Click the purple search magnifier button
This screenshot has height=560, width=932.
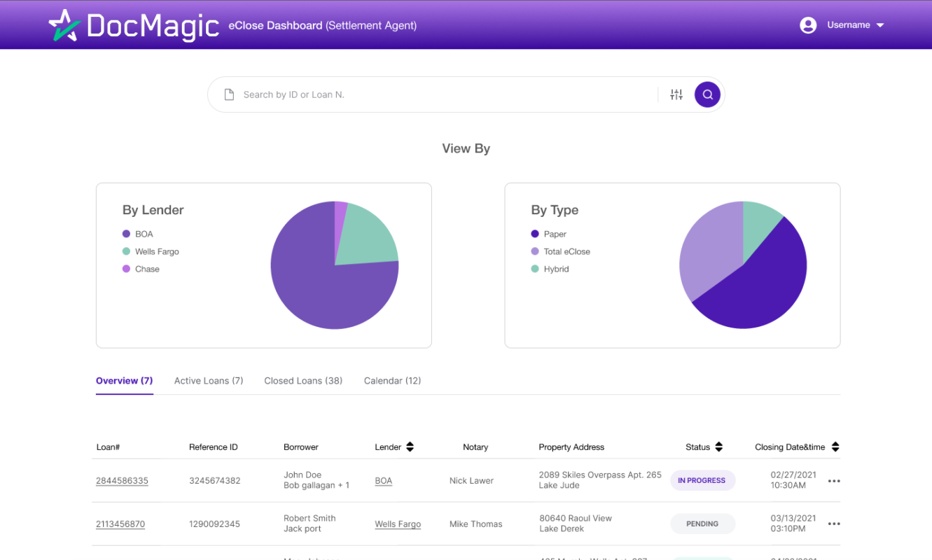click(707, 94)
